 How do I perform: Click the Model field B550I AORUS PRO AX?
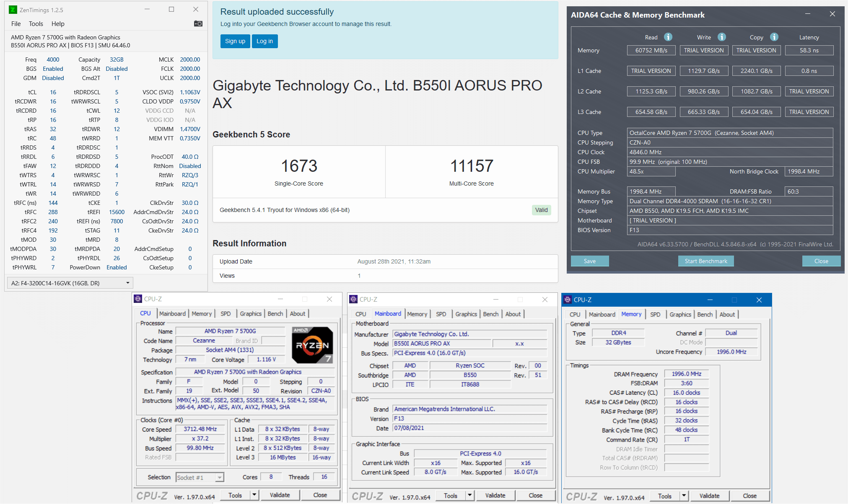(x=441, y=344)
